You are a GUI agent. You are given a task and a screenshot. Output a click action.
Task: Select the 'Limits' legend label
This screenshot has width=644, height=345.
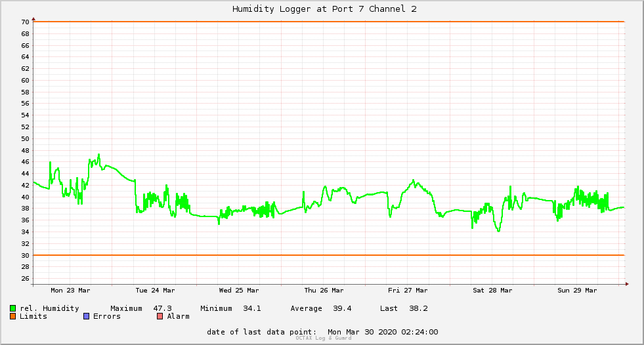pyautogui.click(x=33, y=316)
